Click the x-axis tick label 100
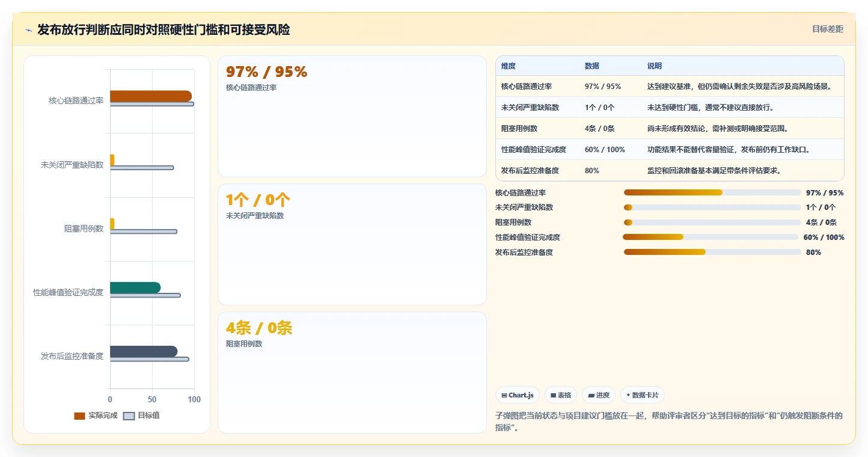This screenshot has width=868, height=457. click(194, 399)
